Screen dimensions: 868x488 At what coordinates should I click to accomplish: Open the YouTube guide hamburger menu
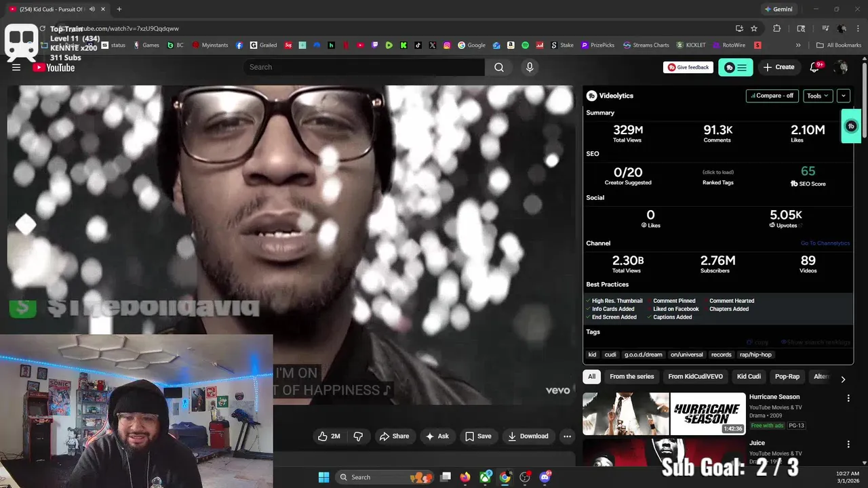(x=16, y=67)
